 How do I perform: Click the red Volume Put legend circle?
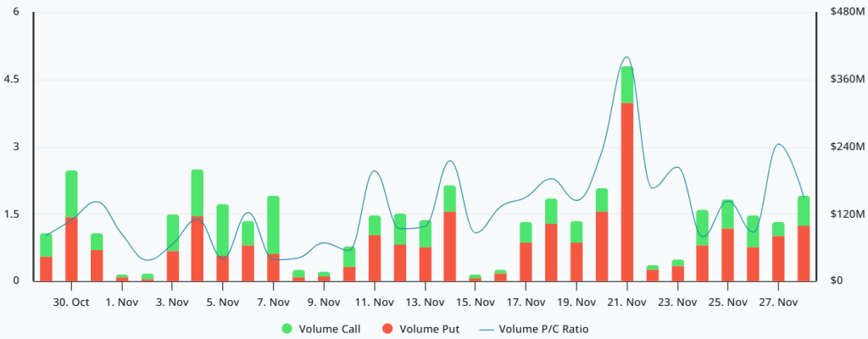click(387, 329)
